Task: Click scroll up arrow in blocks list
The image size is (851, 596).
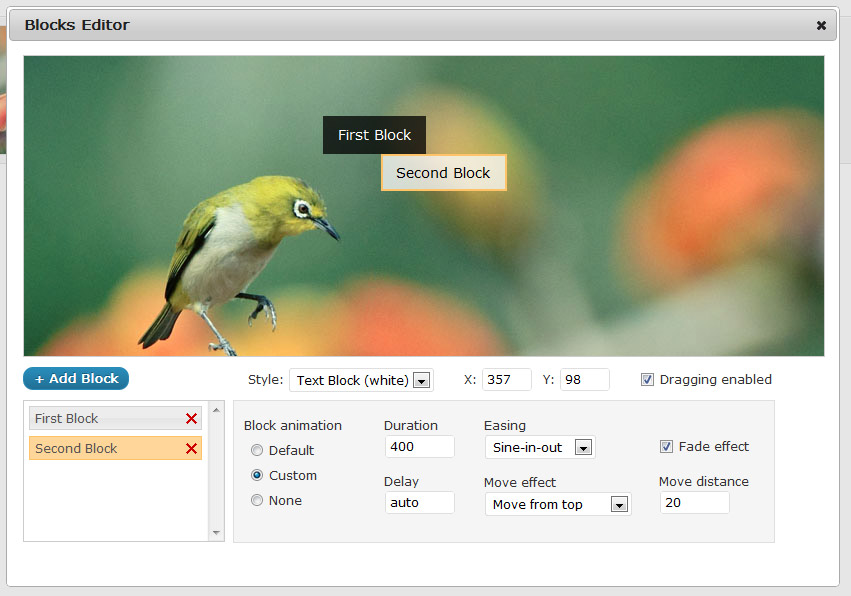Action: (217, 410)
